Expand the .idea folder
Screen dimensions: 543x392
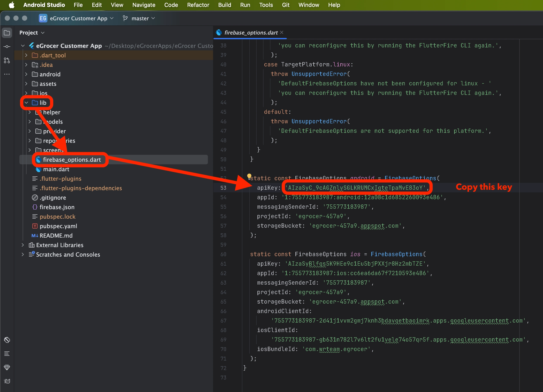26,65
